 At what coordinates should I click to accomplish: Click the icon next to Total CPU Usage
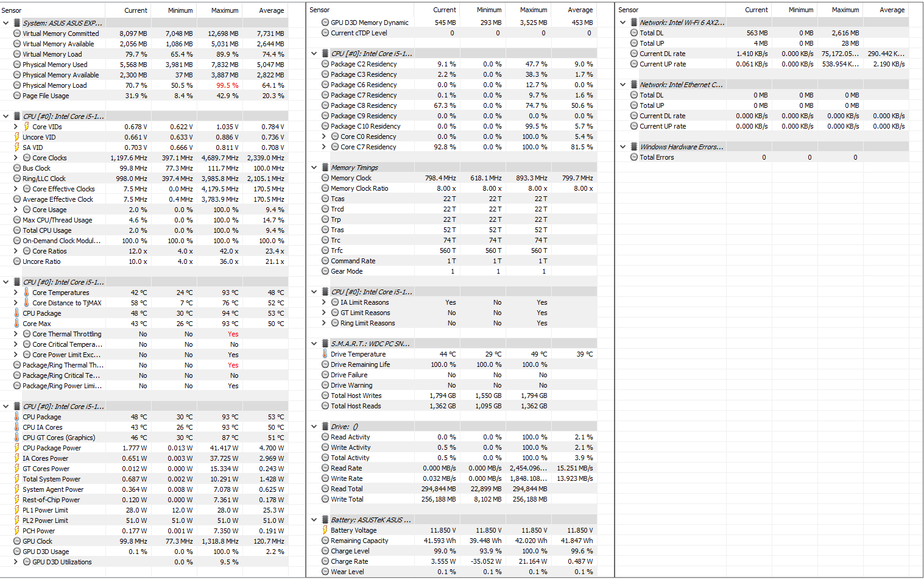click(x=17, y=230)
